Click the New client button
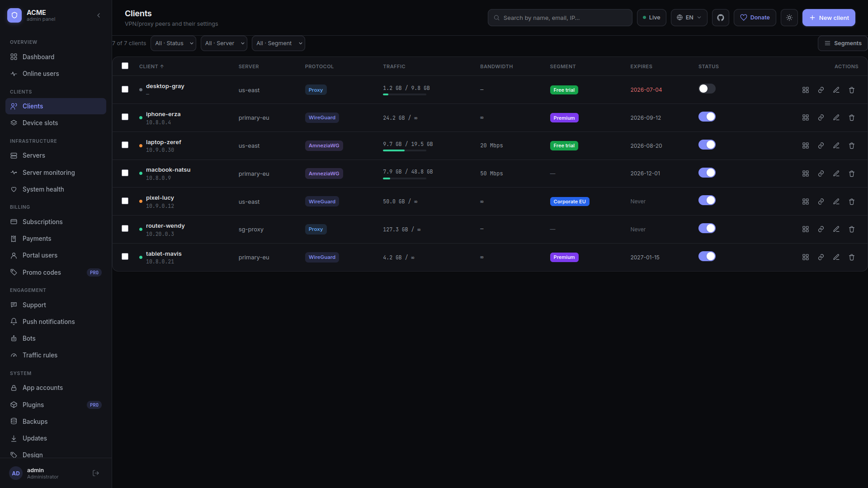This screenshot has width=868, height=488. pos(829,18)
